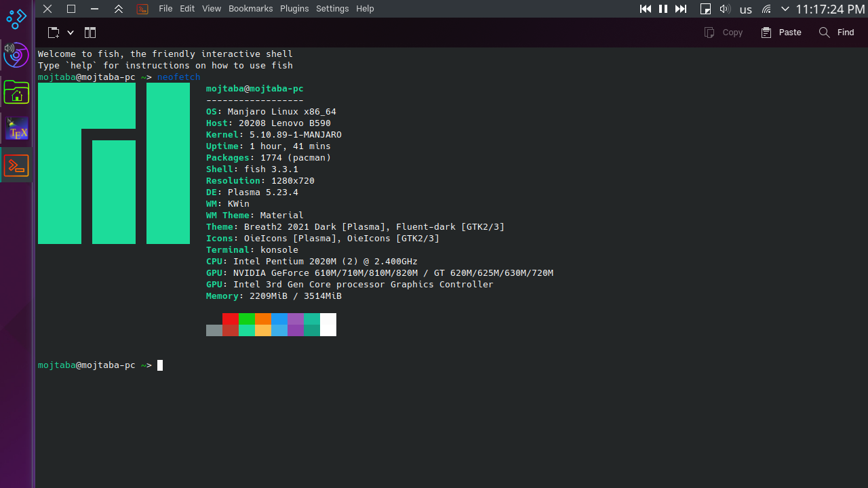Open the New Tab icon in toolbar

[x=54, y=33]
